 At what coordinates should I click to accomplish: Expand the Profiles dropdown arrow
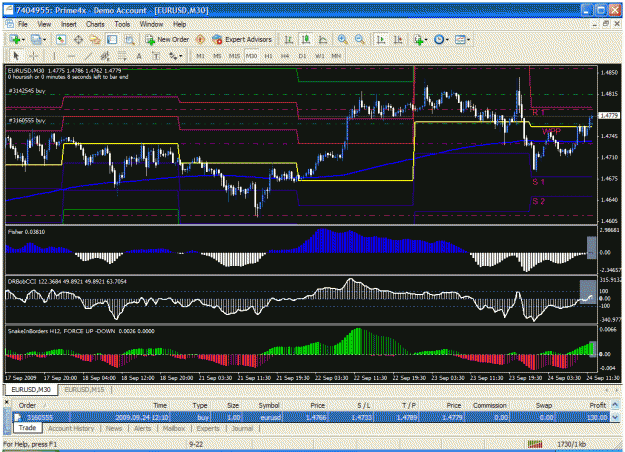44,40
